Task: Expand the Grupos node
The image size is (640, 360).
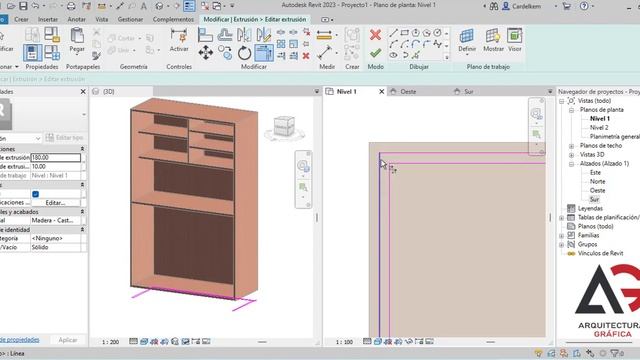Action: [x=562, y=244]
